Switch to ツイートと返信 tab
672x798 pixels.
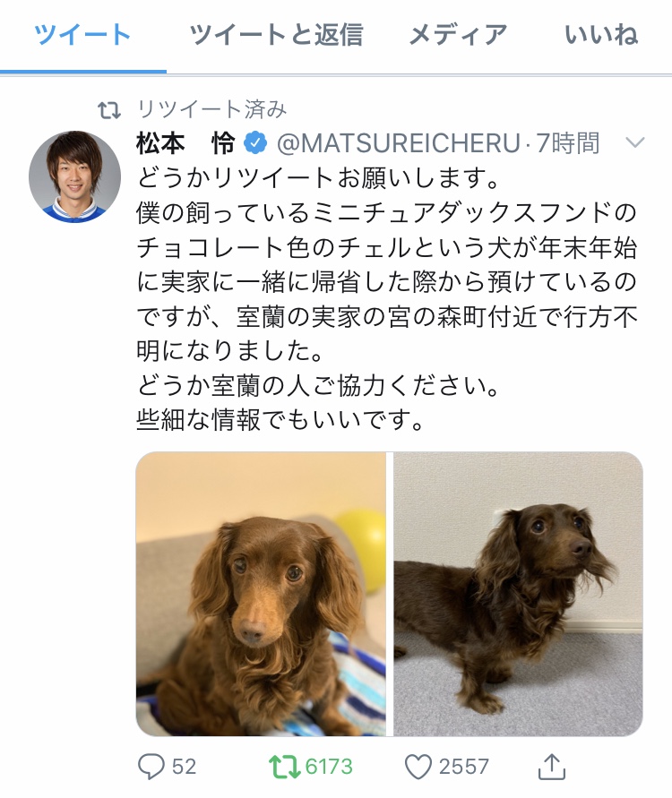[276, 35]
